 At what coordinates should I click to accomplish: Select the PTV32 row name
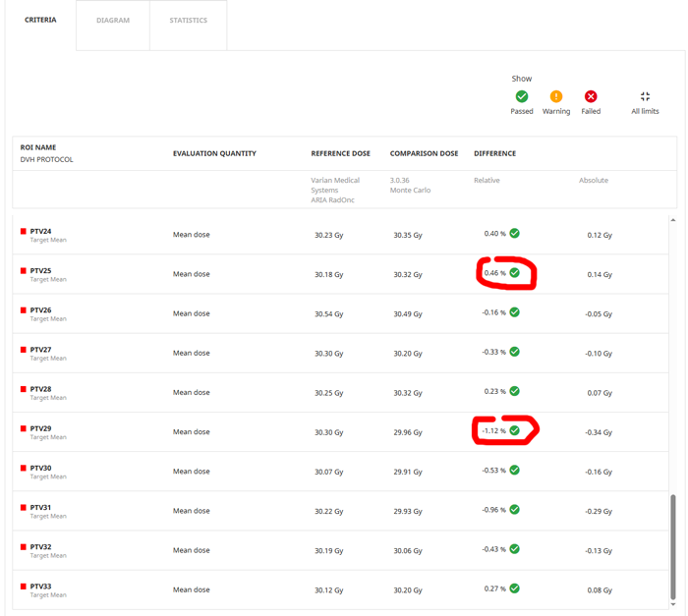pos(41,547)
